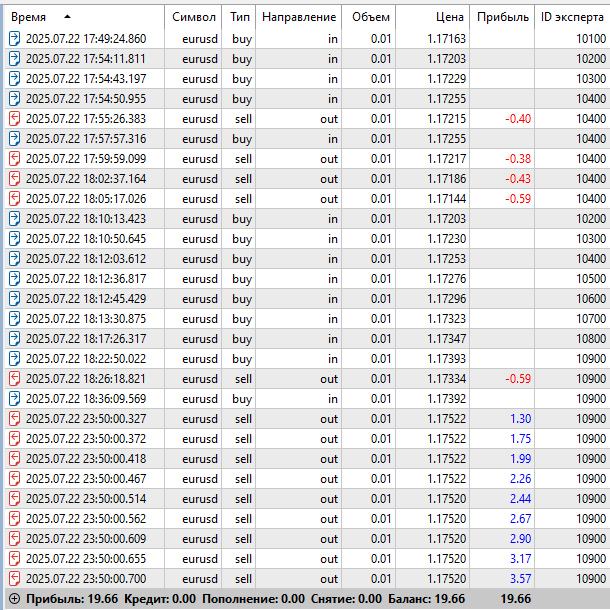The height and width of the screenshot is (610, 610).
Task: Select the loss value -0.38
Action: point(518,159)
